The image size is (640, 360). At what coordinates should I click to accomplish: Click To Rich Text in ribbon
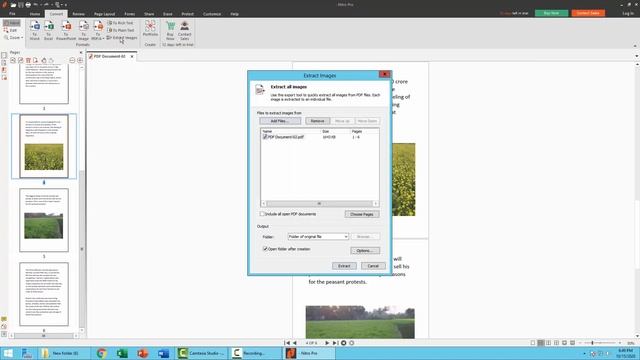(x=120, y=23)
